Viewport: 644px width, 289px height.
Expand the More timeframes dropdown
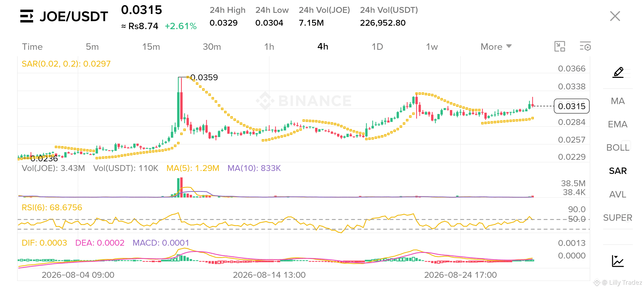pyautogui.click(x=496, y=47)
